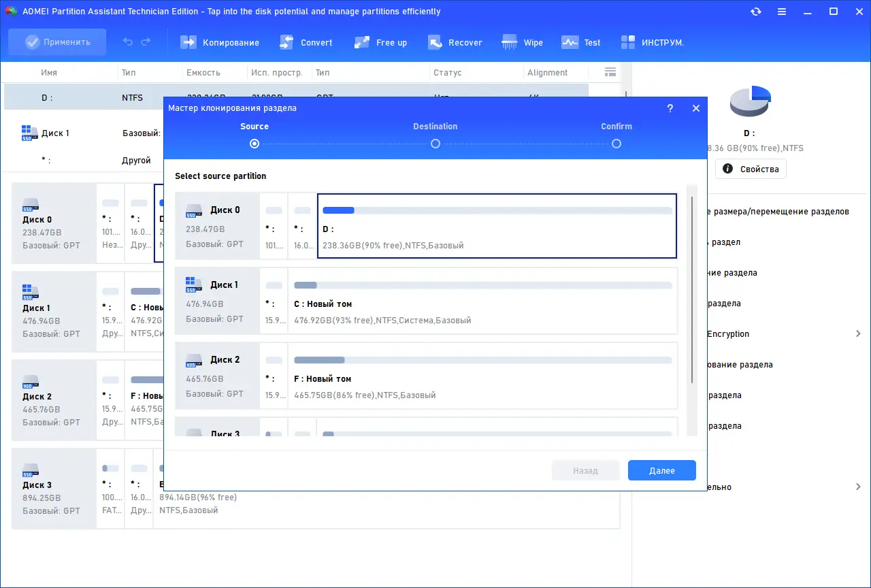Launch the Free up tool
871x588 pixels.
click(380, 42)
